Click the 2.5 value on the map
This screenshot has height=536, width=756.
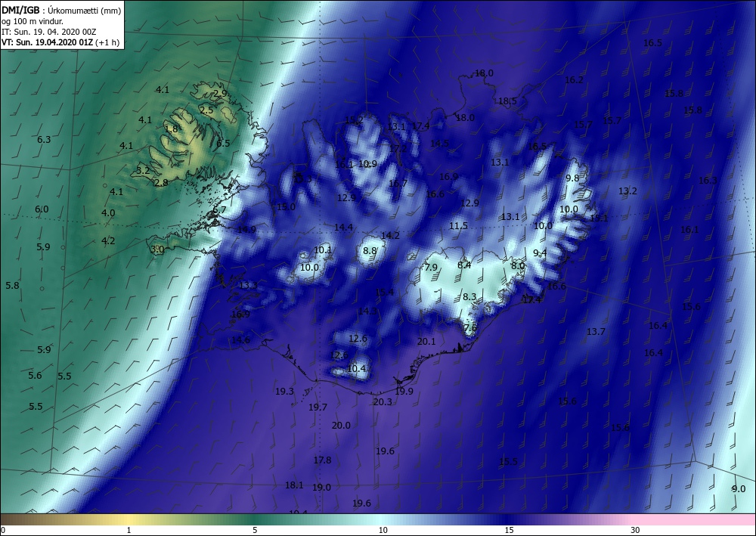(206, 110)
